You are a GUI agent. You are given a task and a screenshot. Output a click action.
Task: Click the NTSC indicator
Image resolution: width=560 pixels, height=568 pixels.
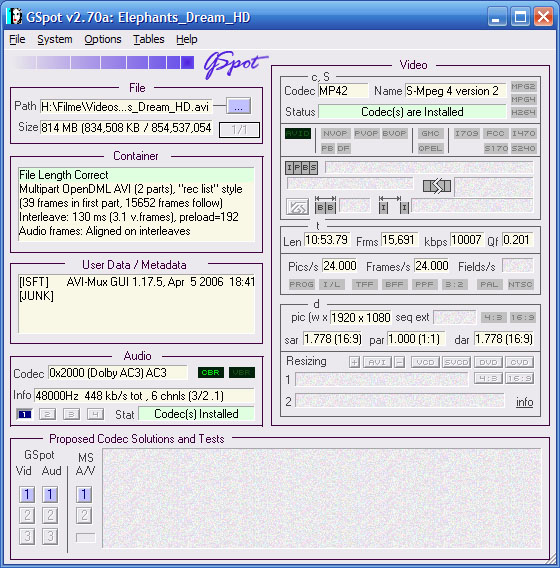coord(520,284)
